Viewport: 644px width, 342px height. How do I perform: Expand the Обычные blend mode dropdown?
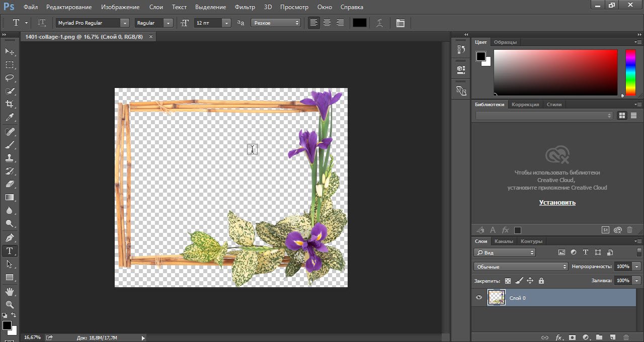pyautogui.click(x=521, y=267)
